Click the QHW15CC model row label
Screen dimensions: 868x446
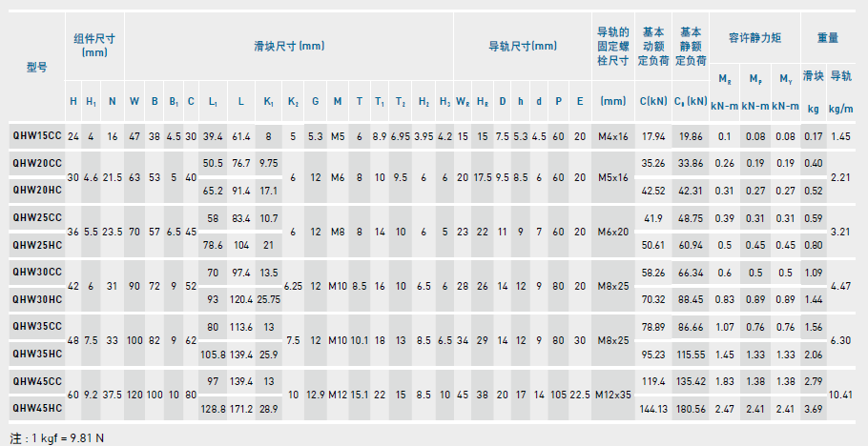37,136
